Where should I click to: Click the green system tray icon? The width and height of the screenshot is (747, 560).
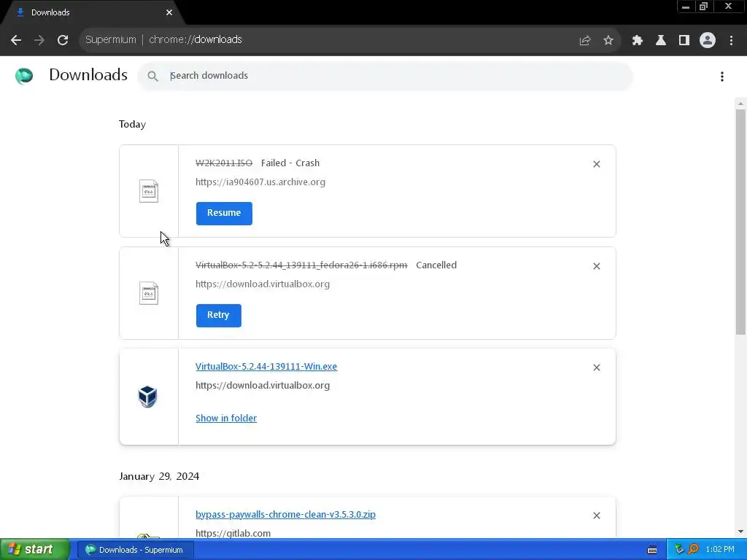679,550
